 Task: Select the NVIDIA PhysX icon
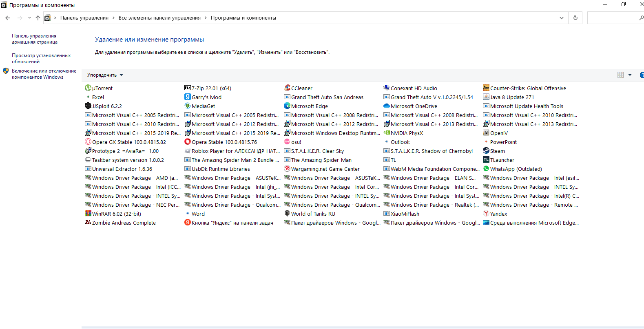pyautogui.click(x=386, y=132)
